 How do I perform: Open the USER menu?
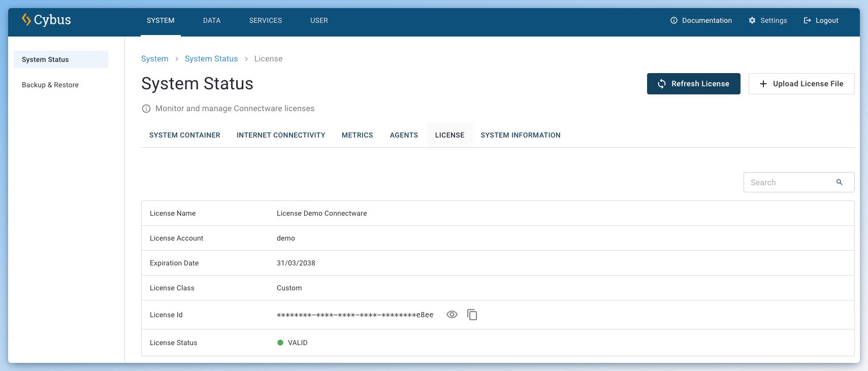pyautogui.click(x=319, y=20)
